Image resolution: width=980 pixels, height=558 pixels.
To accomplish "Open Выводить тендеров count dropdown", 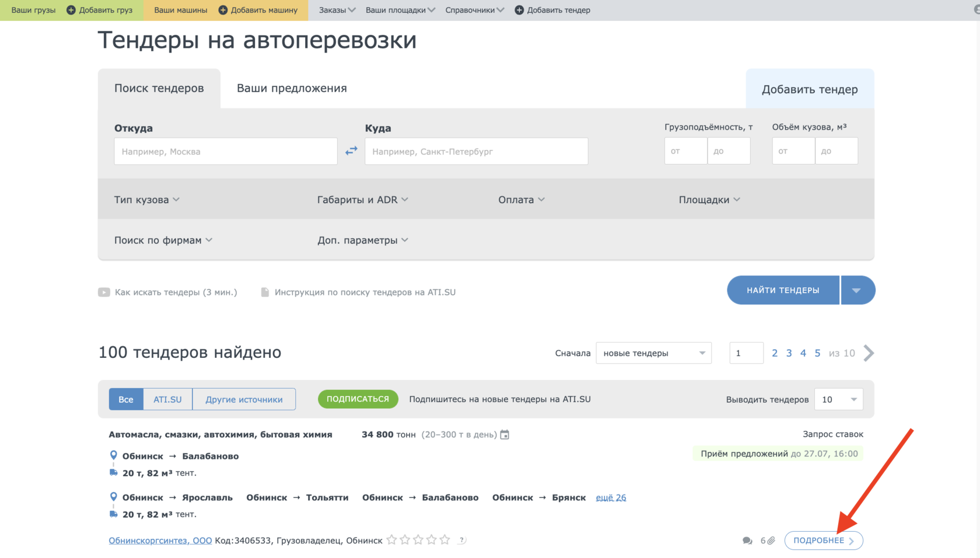I will (839, 399).
